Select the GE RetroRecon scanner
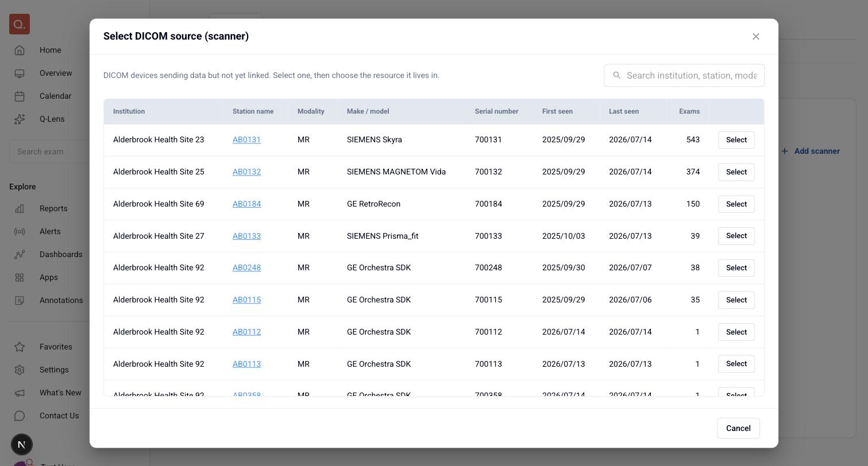Viewport: 868px width, 466px height. point(736,204)
